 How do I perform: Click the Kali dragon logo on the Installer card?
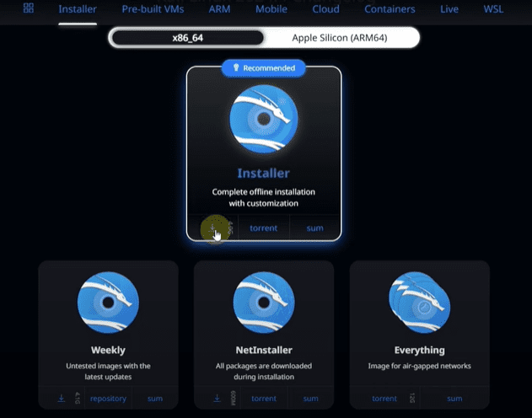[x=264, y=119]
